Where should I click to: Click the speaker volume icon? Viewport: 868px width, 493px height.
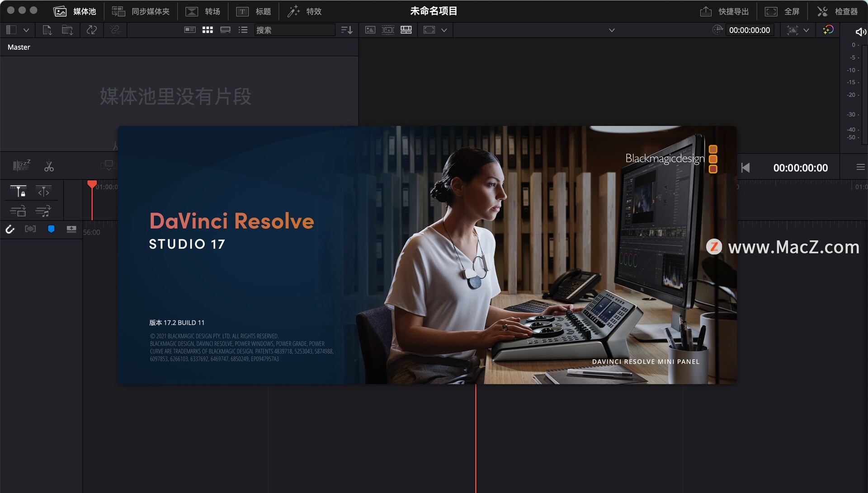coord(861,32)
